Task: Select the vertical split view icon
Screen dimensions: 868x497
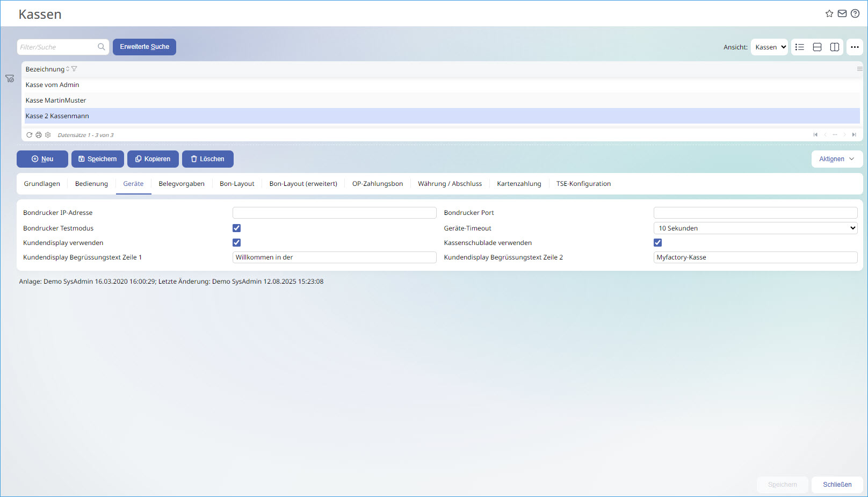Action: 835,47
